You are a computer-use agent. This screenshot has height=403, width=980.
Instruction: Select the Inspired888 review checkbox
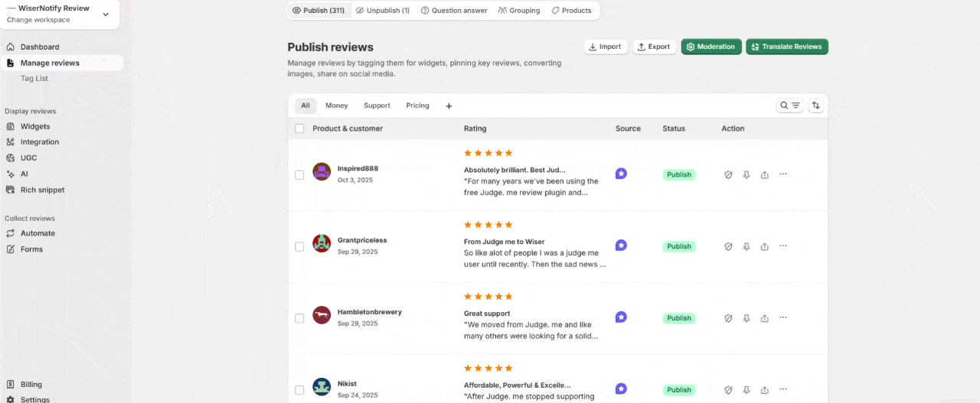point(299,174)
